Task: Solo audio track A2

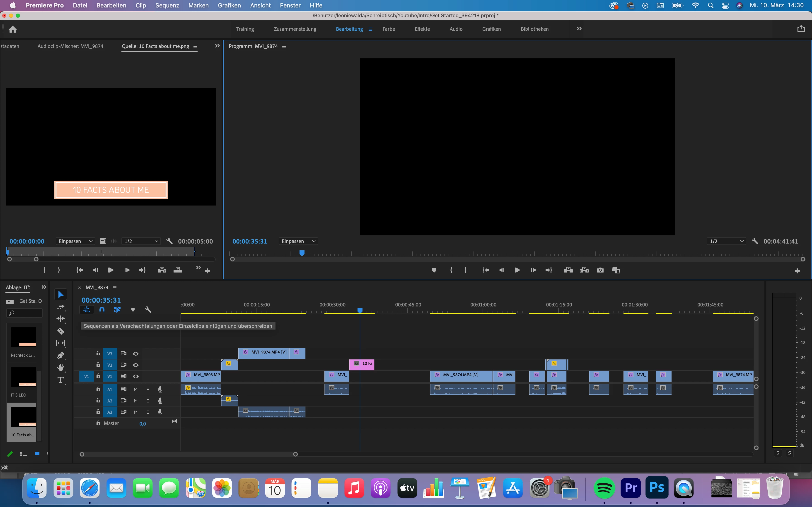Action: pyautogui.click(x=148, y=401)
